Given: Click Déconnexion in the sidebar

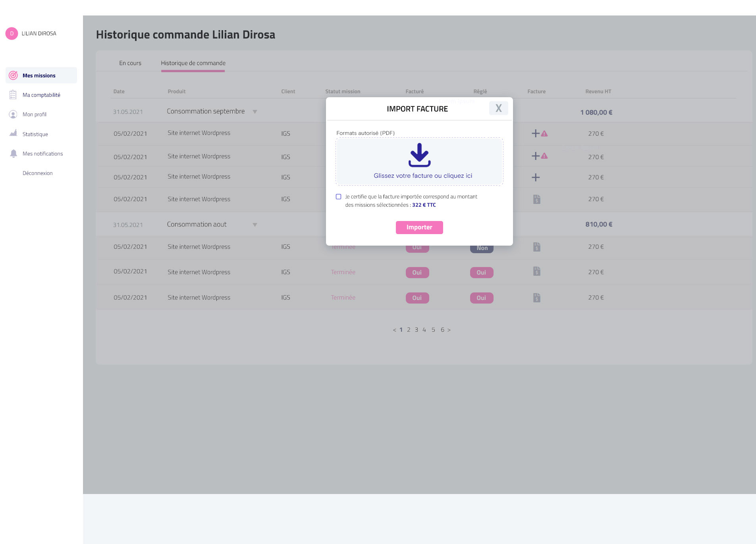Looking at the screenshot, I should point(38,173).
